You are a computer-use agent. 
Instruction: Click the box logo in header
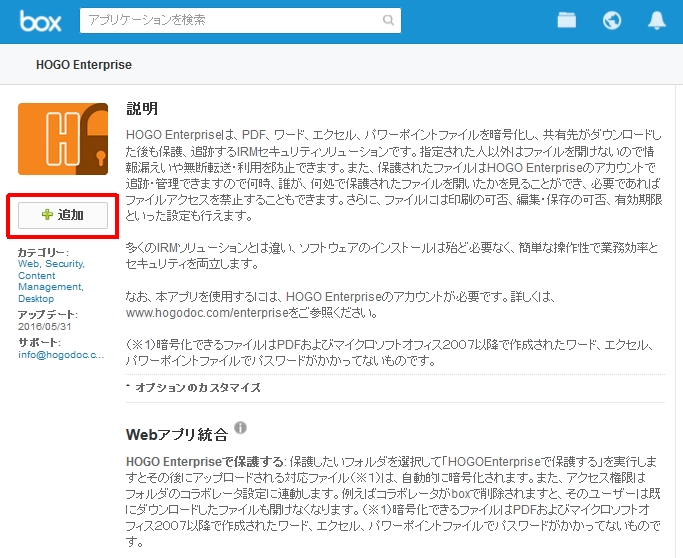(x=40, y=20)
